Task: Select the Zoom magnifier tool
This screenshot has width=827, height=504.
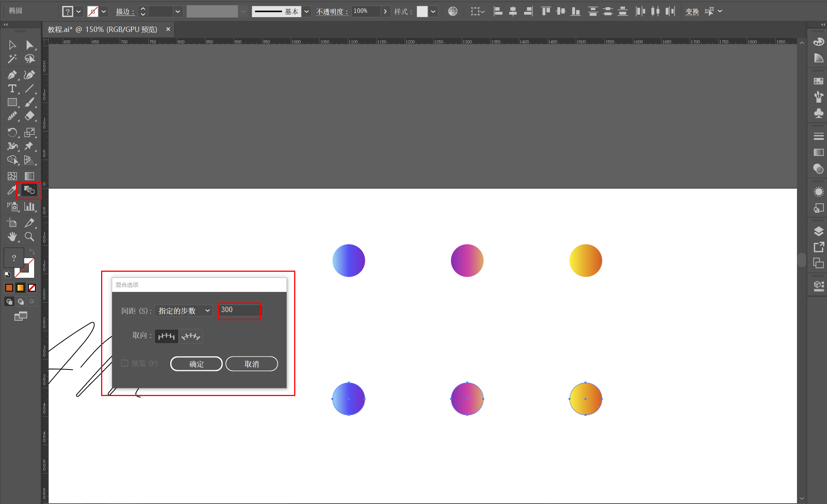Action: [29, 237]
